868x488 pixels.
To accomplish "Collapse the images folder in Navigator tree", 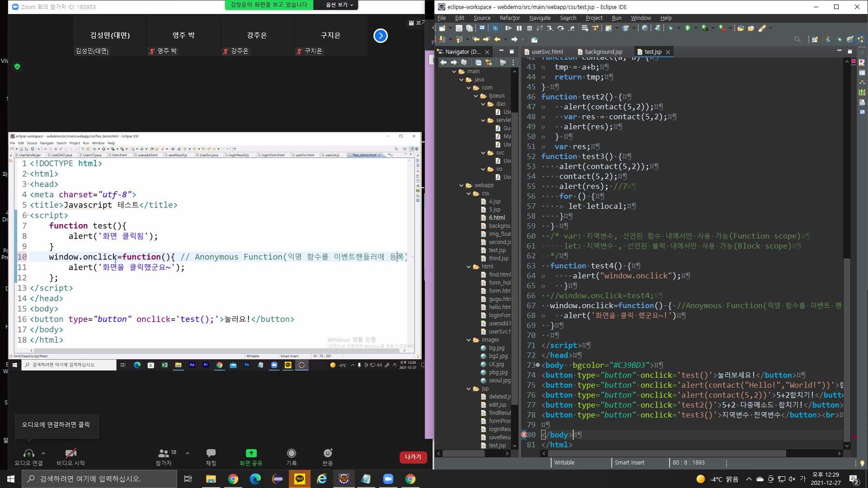I will (x=469, y=340).
